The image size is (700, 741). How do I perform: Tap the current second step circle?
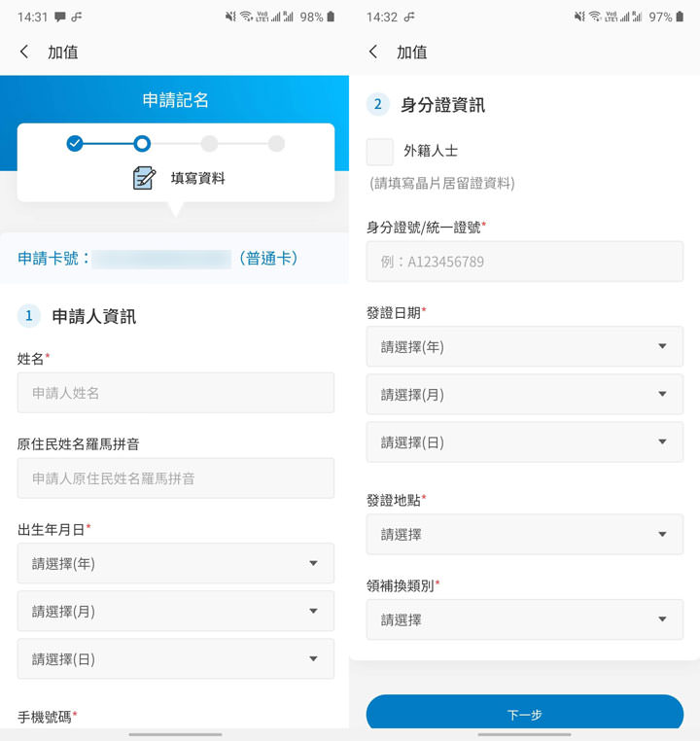click(x=142, y=143)
